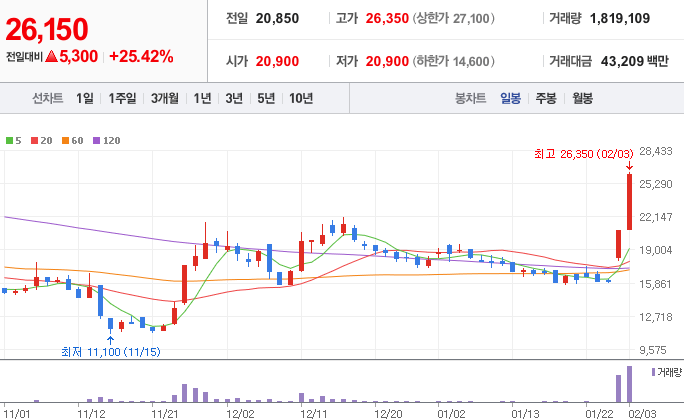Click the 거래대금 43,209 백만 value
Viewport: 684px width, 419px height.
(635, 61)
